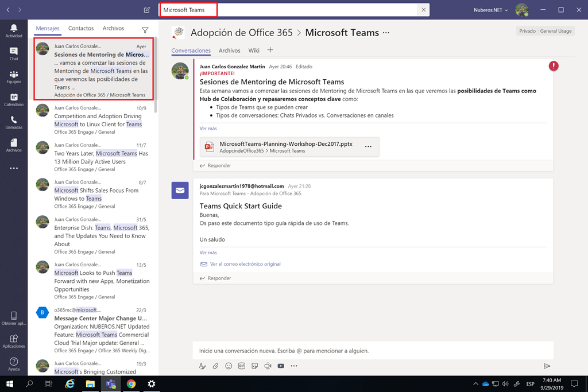The image size is (588, 392).
Task: Open the emoji picker
Action: coord(229,366)
